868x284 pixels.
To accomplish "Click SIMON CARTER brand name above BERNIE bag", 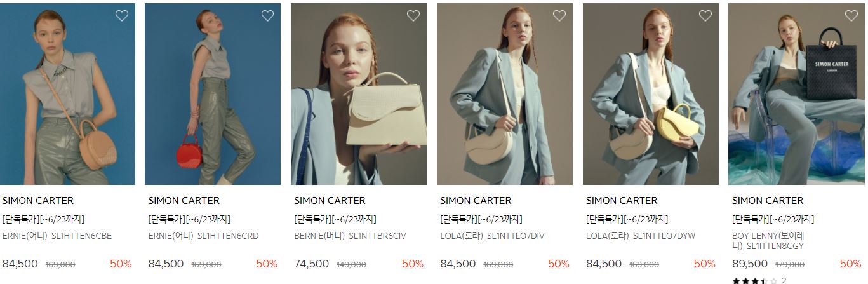I will pos(330,200).
